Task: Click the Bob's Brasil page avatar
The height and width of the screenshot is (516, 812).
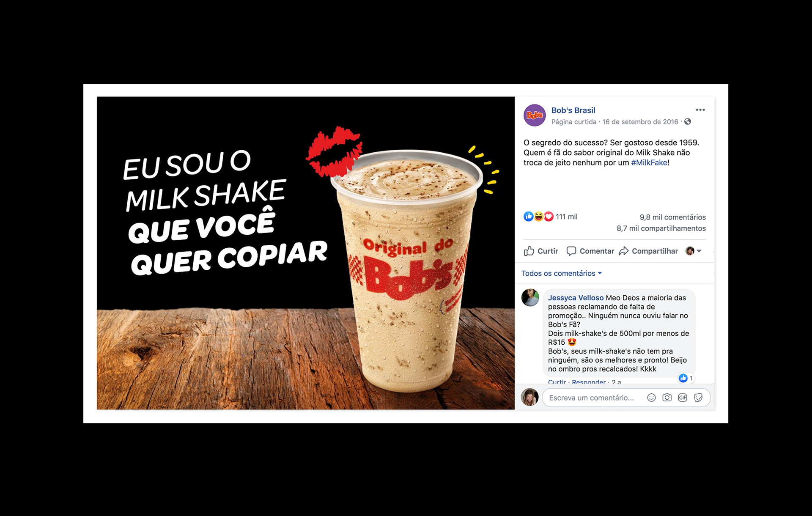Action: point(535,115)
